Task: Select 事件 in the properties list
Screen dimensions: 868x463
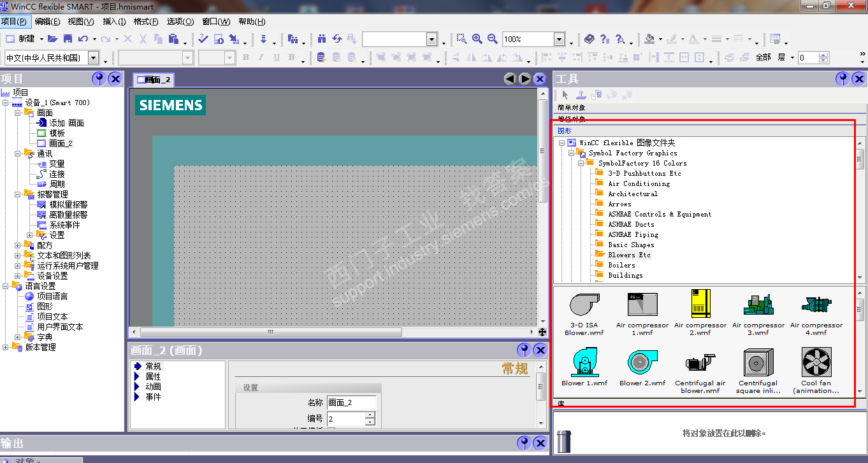Action: 153,397
